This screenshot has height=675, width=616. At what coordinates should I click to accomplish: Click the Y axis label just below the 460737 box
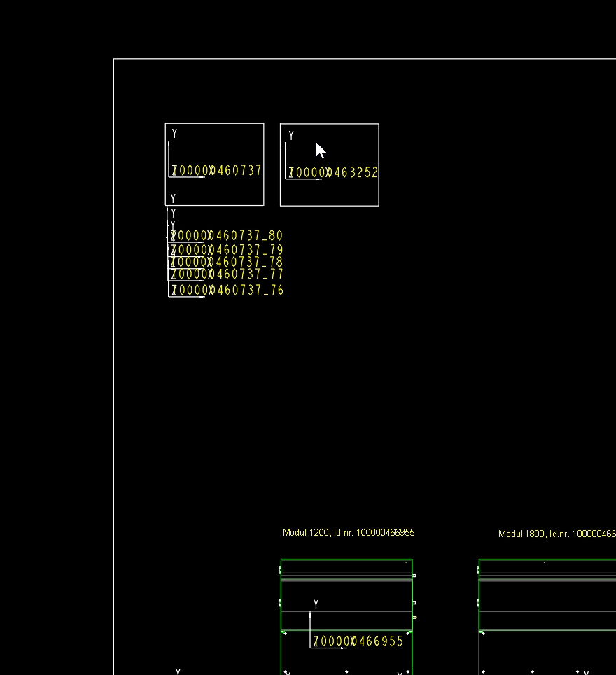(x=173, y=199)
